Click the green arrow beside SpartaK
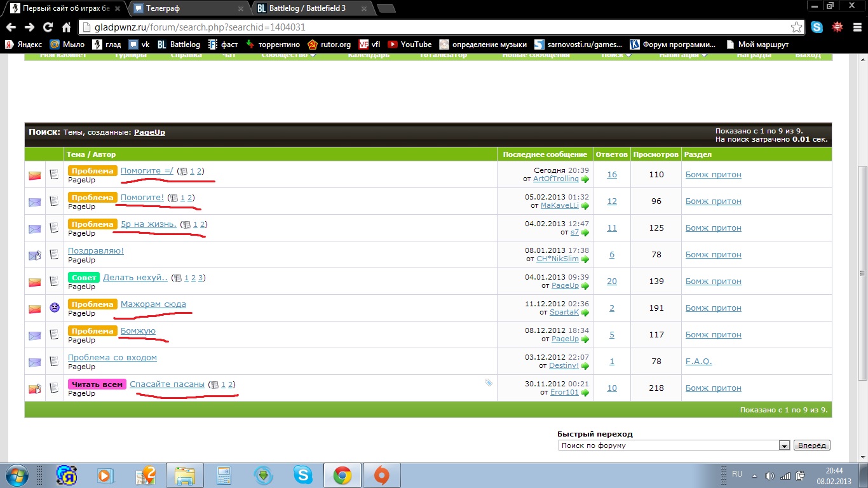Screen dimensions: 868x488 (x=585, y=313)
